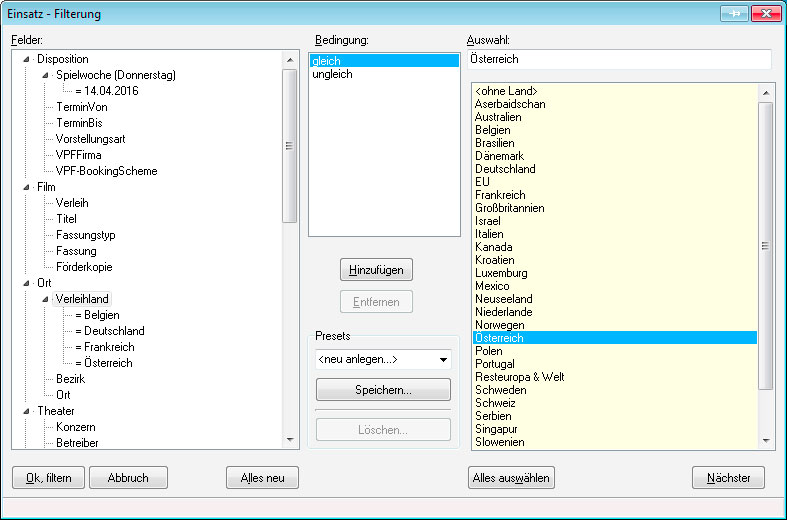Click the Hinzufügen button
787x520 pixels.
(x=376, y=270)
